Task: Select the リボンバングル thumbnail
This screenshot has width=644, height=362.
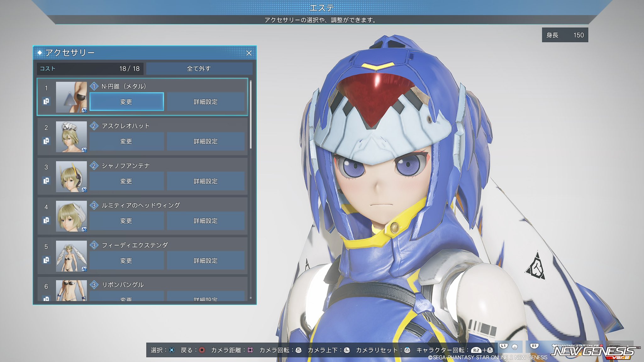Action: tap(71, 291)
